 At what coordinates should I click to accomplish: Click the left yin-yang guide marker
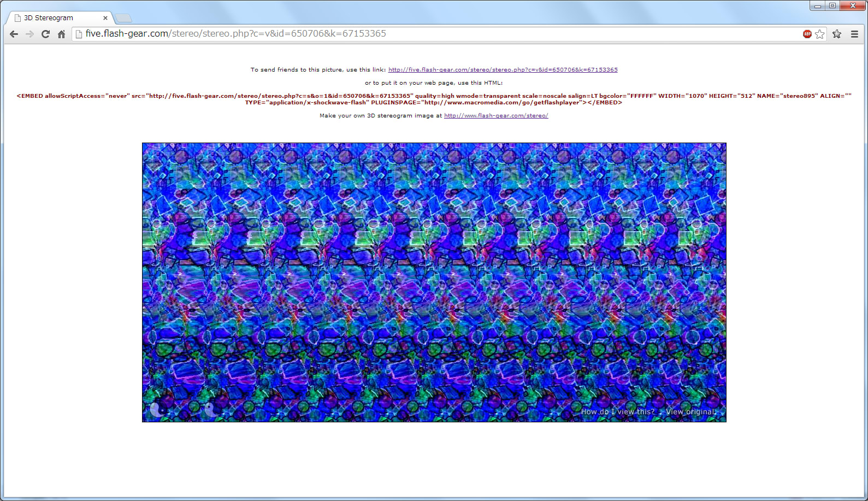point(157,409)
